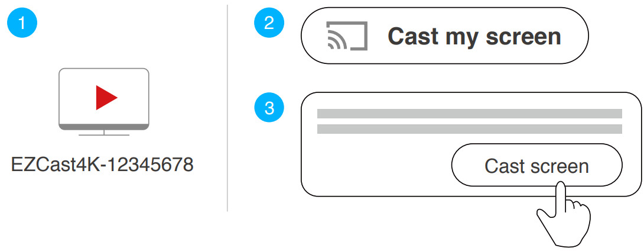Click the vertical divider line between steps
644x251 pixels.
tap(227, 108)
